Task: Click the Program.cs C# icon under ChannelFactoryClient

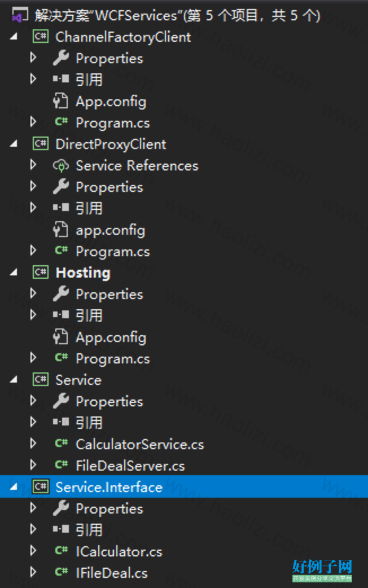Action: [62, 122]
